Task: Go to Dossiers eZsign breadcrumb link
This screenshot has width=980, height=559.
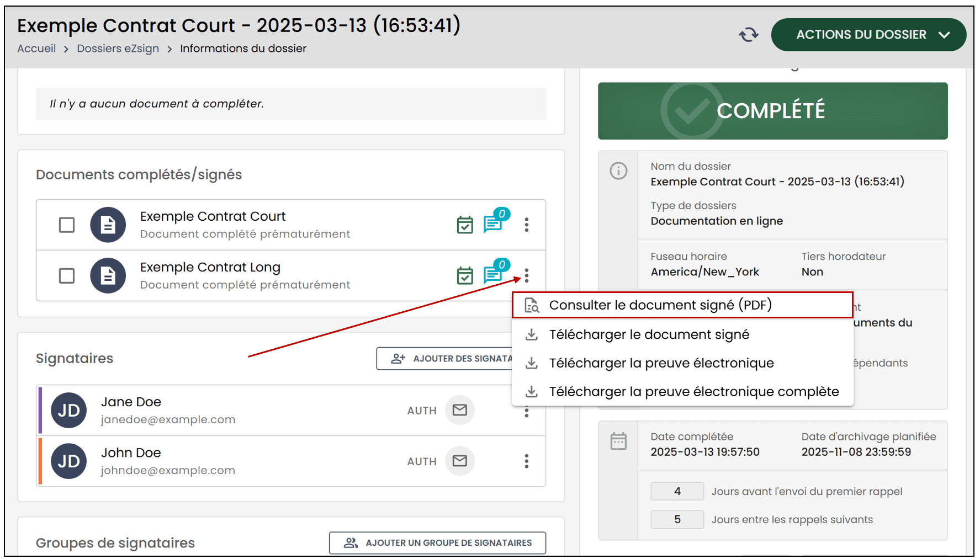Action: pos(118,49)
